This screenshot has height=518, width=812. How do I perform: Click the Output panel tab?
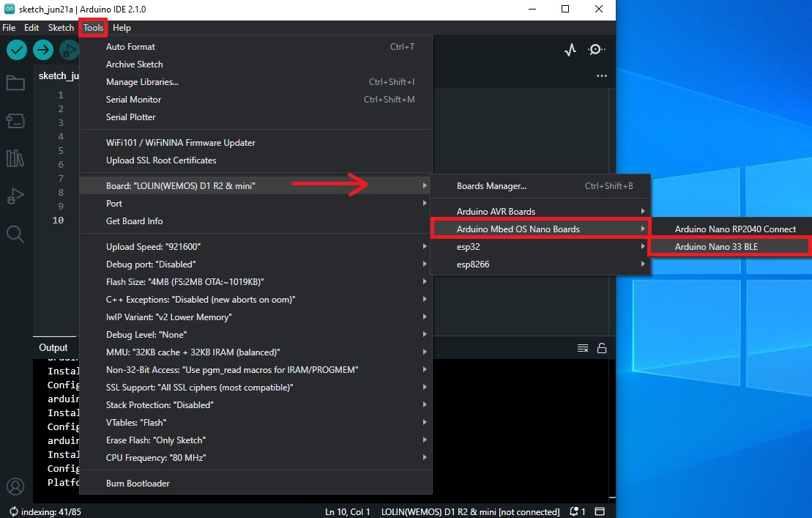pos(53,347)
